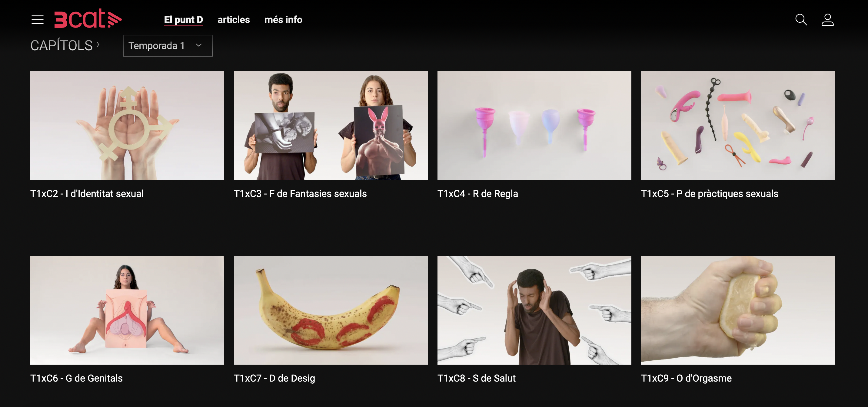Open the hamburger menu
The image size is (868, 407).
tap(37, 20)
